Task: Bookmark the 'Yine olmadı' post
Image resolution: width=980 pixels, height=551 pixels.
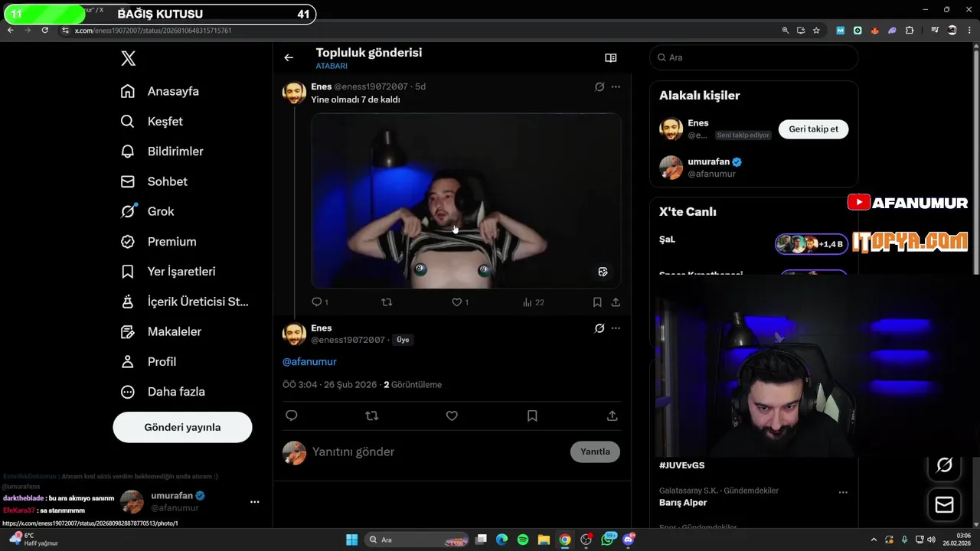Action: point(597,302)
